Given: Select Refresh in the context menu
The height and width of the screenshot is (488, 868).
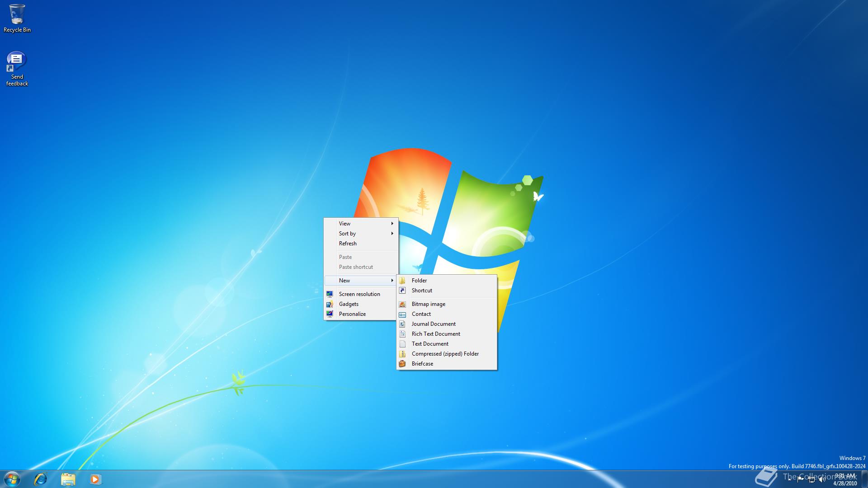Looking at the screenshot, I should 361,244.
